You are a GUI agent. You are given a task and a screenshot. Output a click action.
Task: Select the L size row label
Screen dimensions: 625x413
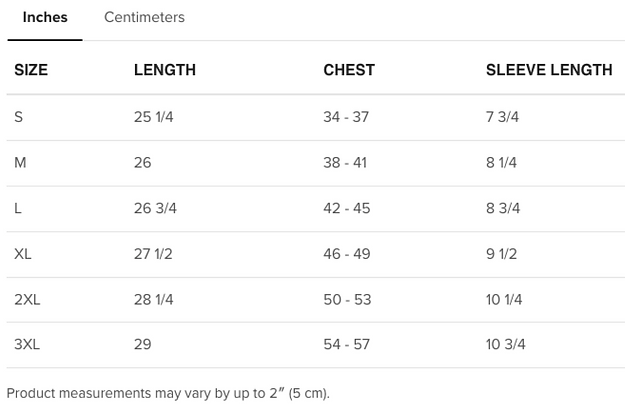click(x=18, y=208)
